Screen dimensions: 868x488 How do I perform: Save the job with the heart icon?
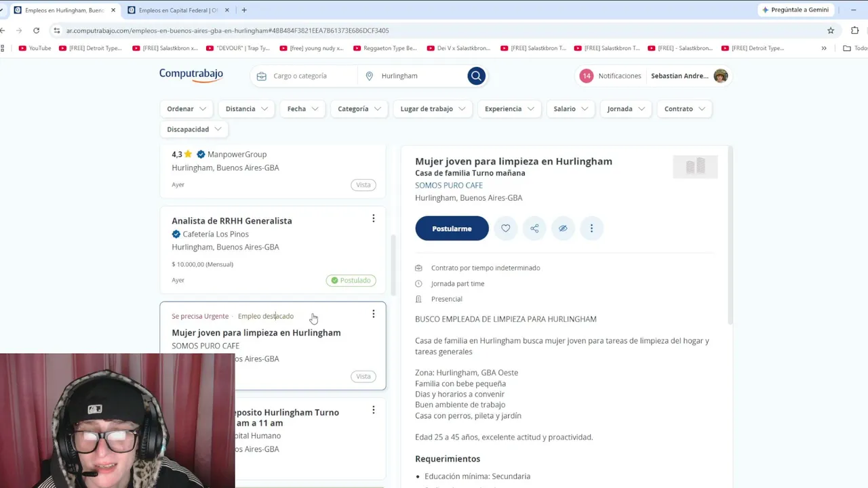[506, 228]
